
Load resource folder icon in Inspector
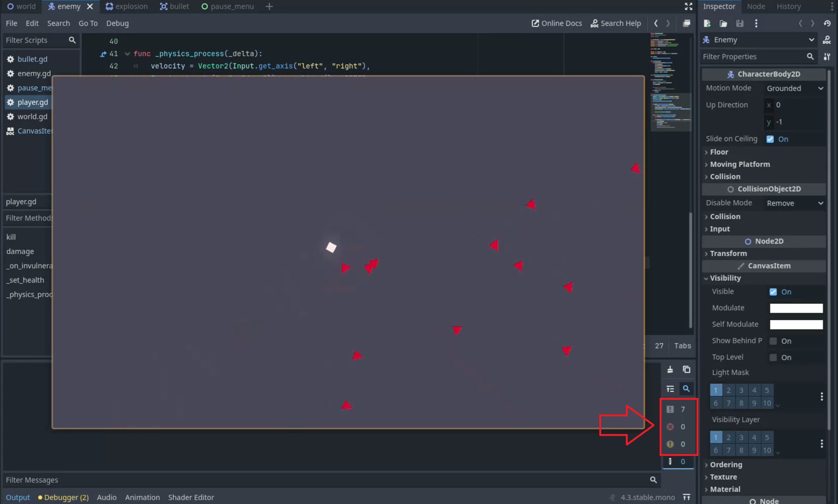(723, 23)
